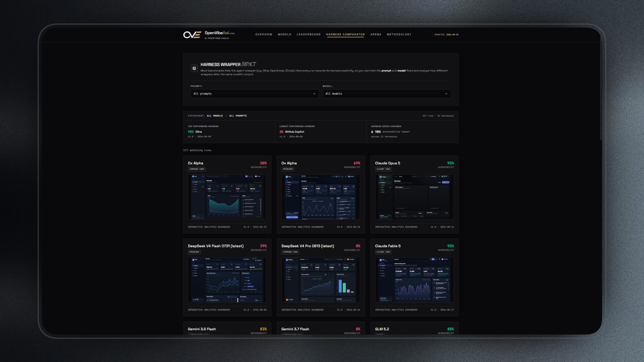Click the GLM 5.2 card title
644x362 pixels.
pos(382,329)
